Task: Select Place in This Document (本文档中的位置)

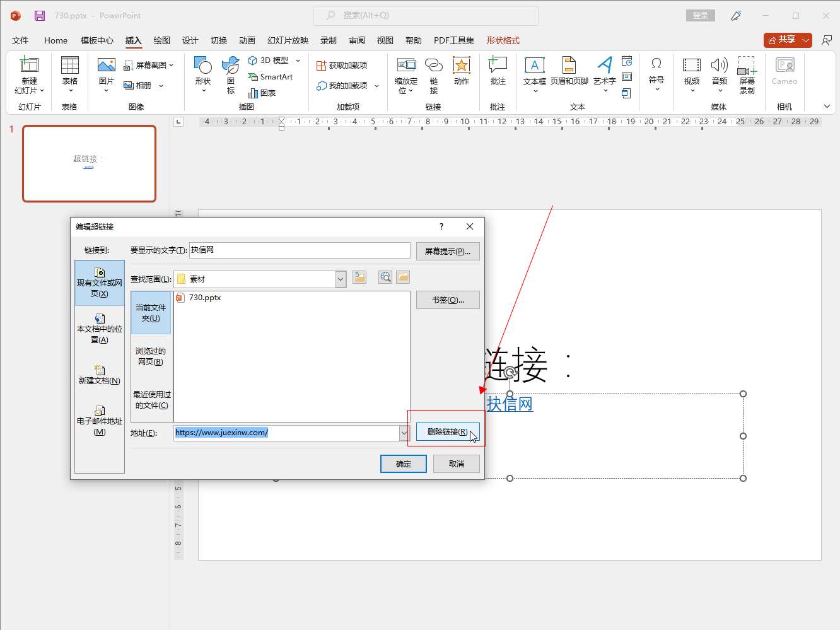Action: [100, 329]
